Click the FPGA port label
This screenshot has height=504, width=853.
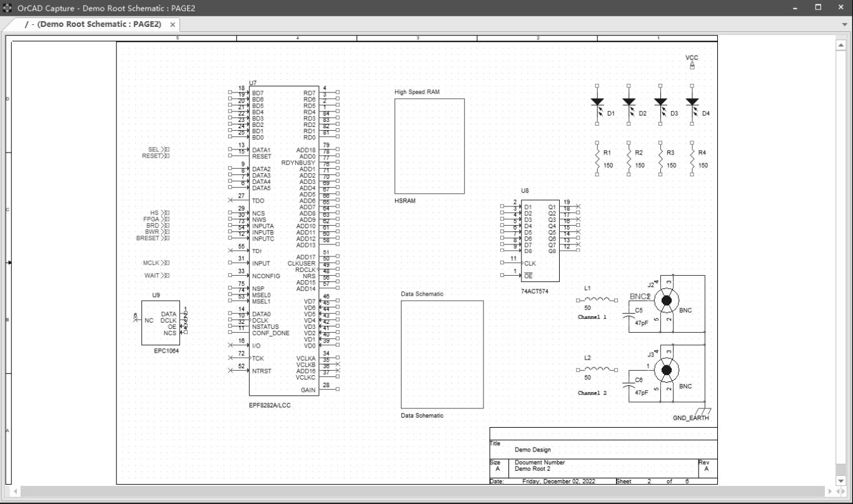151,219
